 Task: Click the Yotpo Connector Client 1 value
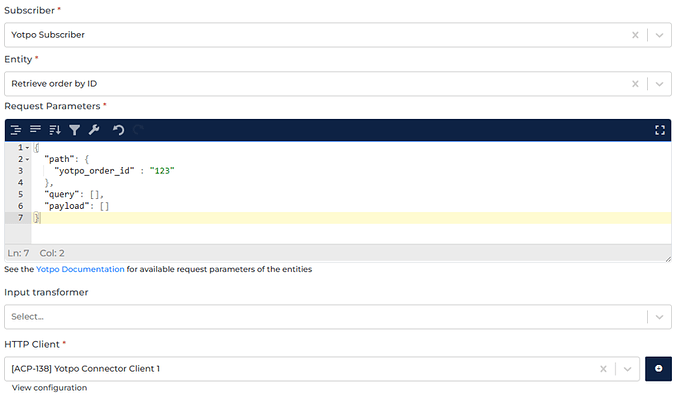pos(85,369)
